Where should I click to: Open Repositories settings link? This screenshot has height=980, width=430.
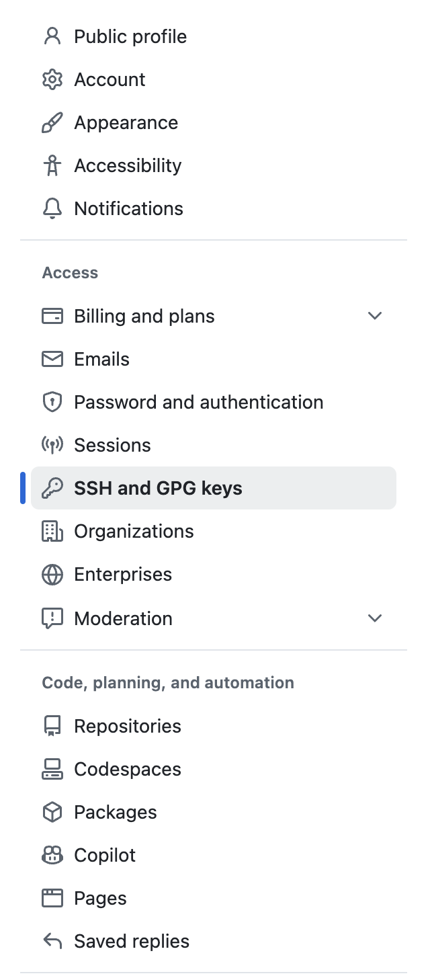pyautogui.click(x=128, y=726)
